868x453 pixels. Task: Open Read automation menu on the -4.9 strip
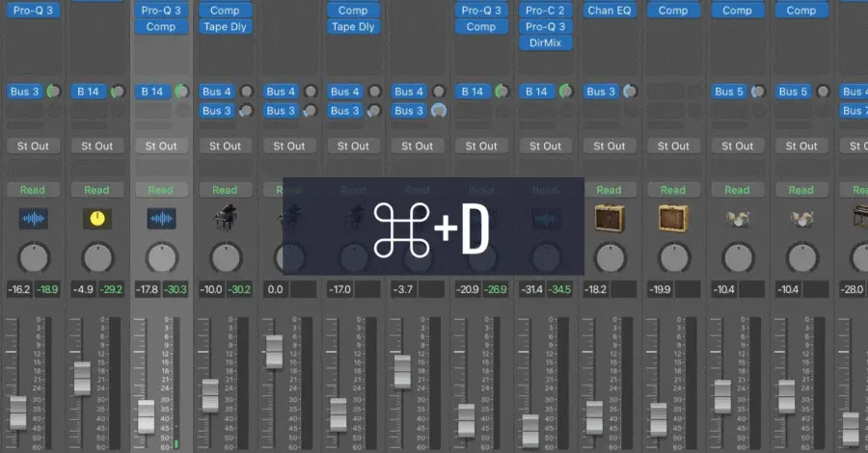click(x=96, y=190)
